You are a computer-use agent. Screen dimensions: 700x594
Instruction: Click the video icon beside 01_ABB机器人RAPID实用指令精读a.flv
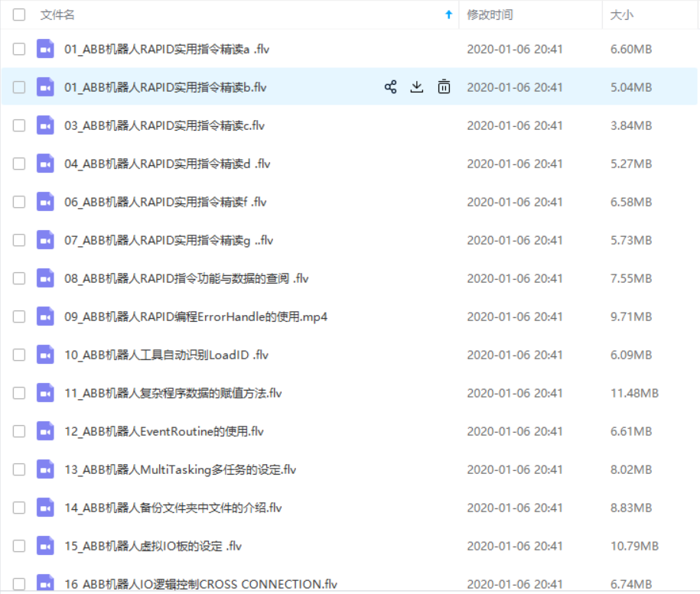(x=45, y=48)
